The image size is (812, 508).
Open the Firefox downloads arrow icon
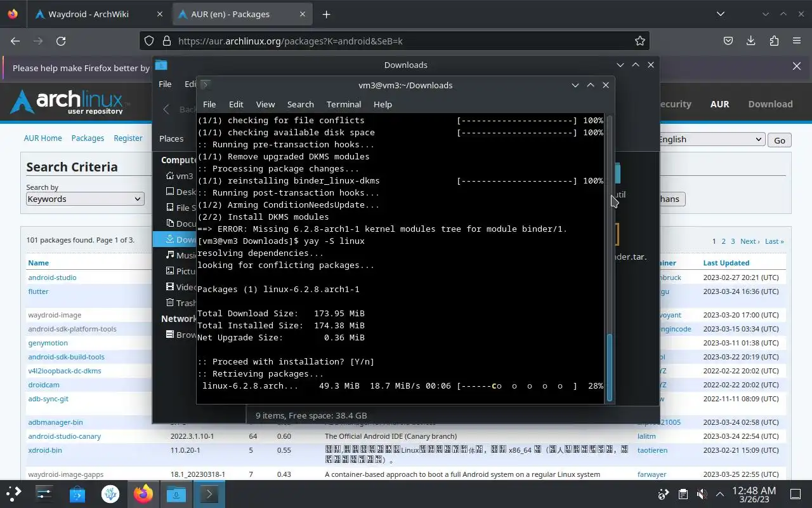[751, 41]
